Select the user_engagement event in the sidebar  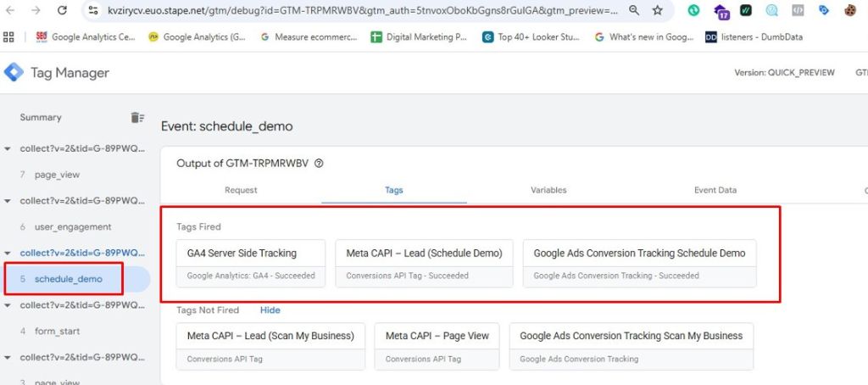click(x=73, y=226)
